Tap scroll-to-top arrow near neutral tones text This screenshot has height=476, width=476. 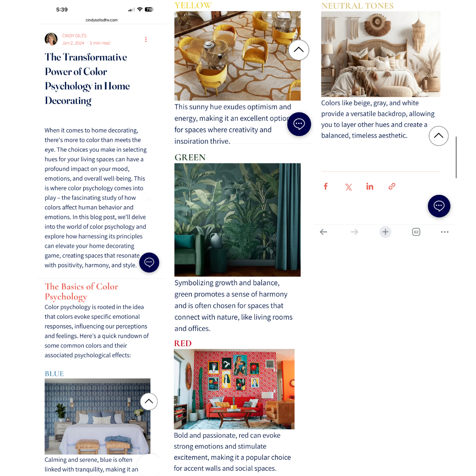[x=439, y=136]
